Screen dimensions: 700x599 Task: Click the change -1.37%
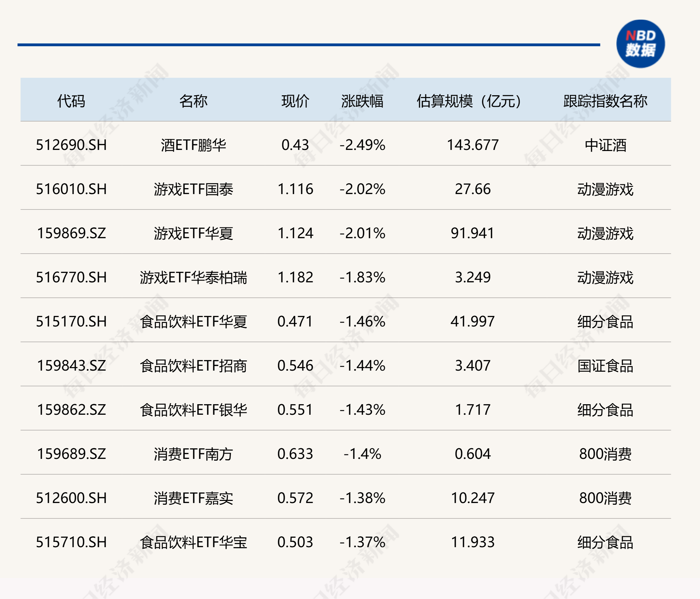pos(362,542)
